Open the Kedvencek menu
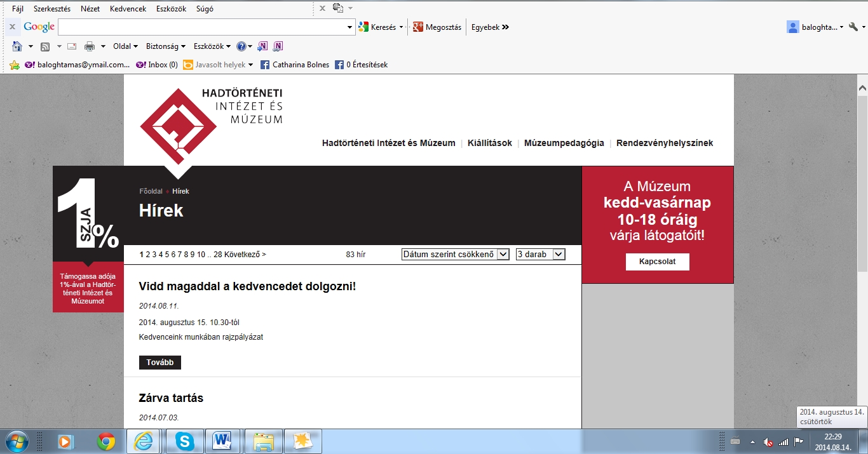 tap(128, 9)
